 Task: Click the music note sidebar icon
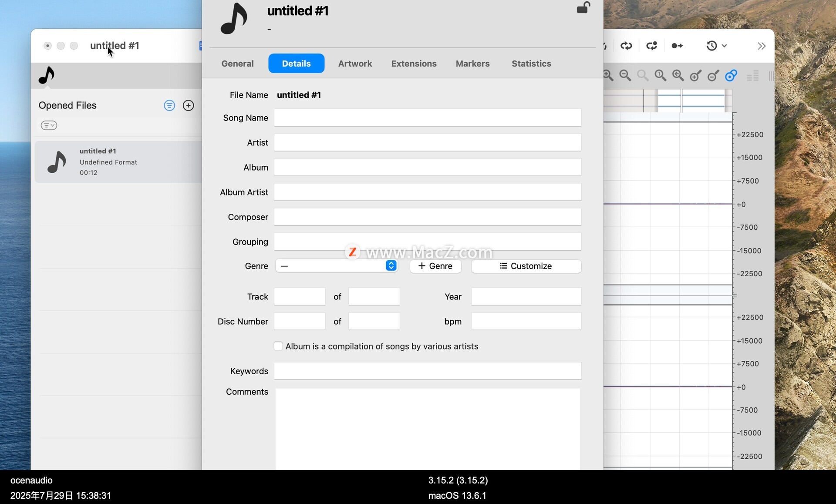point(47,75)
